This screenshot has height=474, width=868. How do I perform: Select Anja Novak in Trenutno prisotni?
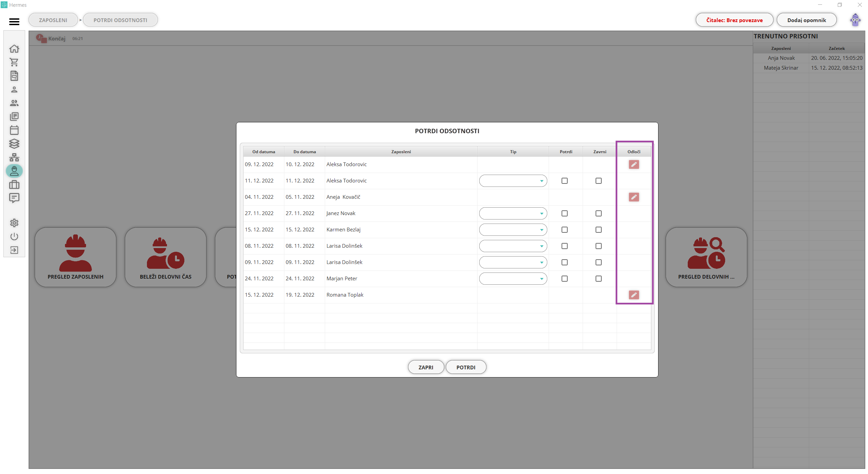pos(781,58)
